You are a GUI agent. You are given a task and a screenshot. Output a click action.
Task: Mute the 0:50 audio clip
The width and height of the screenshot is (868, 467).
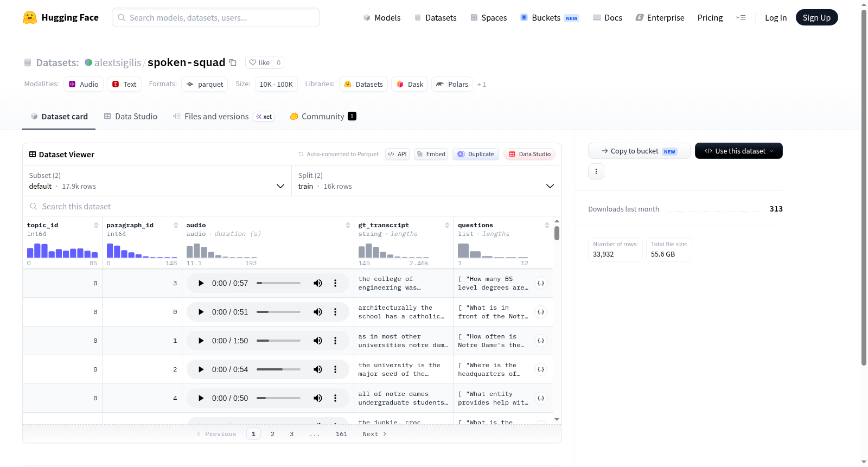318,398
